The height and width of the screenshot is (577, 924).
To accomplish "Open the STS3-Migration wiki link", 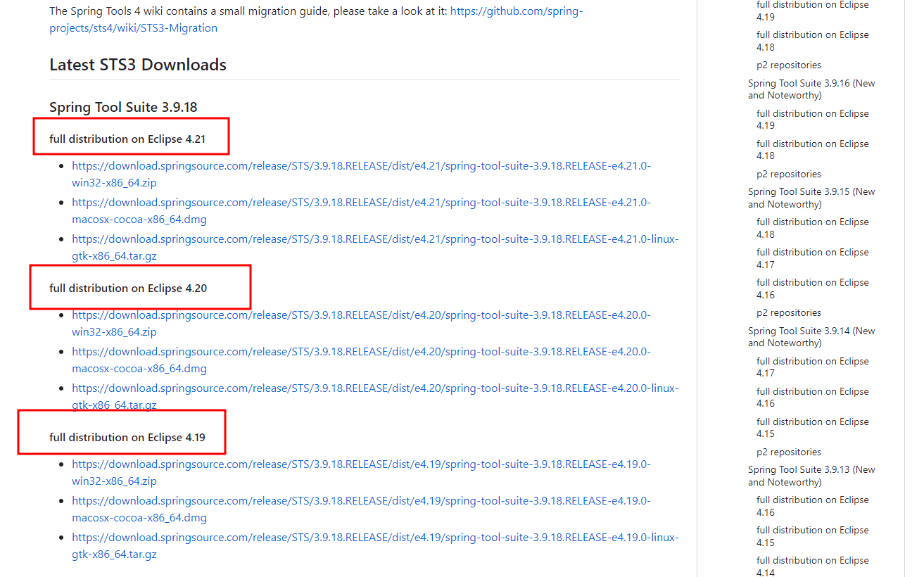I will coord(316,20).
